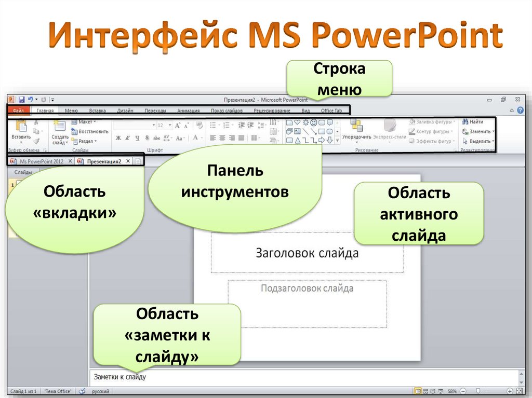Select the smiley face shape
Viewport: 532px width, 398px height.
[314, 122]
